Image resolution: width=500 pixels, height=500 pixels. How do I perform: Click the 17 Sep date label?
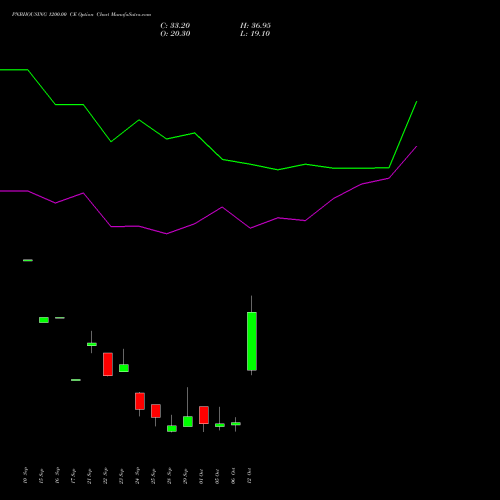click(74, 476)
